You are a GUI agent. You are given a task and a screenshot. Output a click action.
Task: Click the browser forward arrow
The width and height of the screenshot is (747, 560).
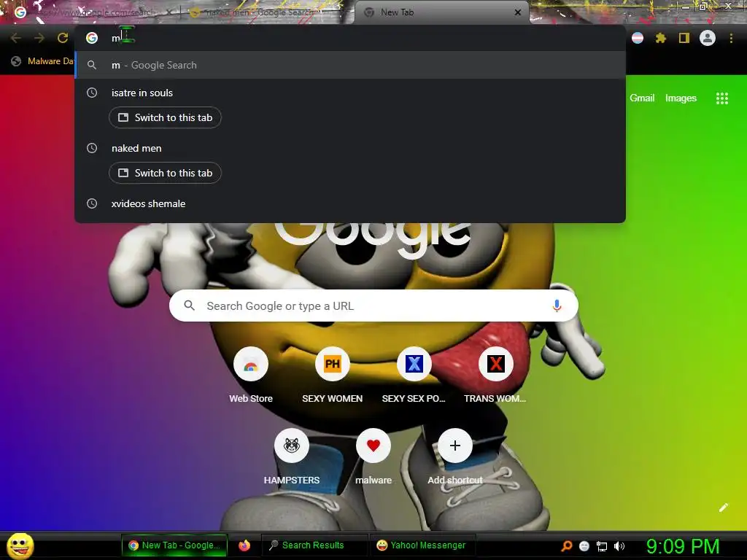point(39,38)
